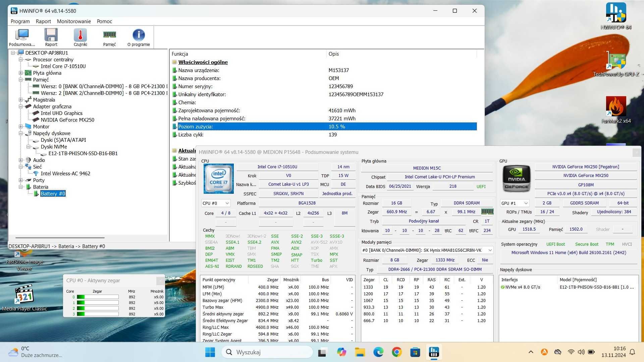Expand the Monitor tree node

pyautogui.click(x=21, y=126)
